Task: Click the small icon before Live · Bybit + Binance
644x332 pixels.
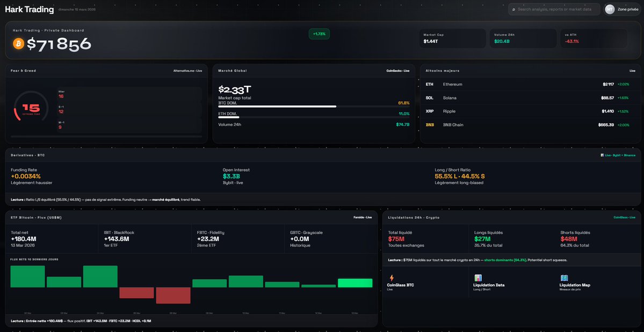Action: coord(602,155)
